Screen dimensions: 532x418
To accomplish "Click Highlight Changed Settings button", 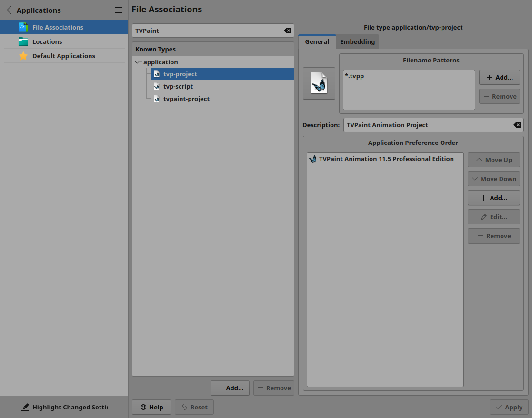I will click(64, 407).
